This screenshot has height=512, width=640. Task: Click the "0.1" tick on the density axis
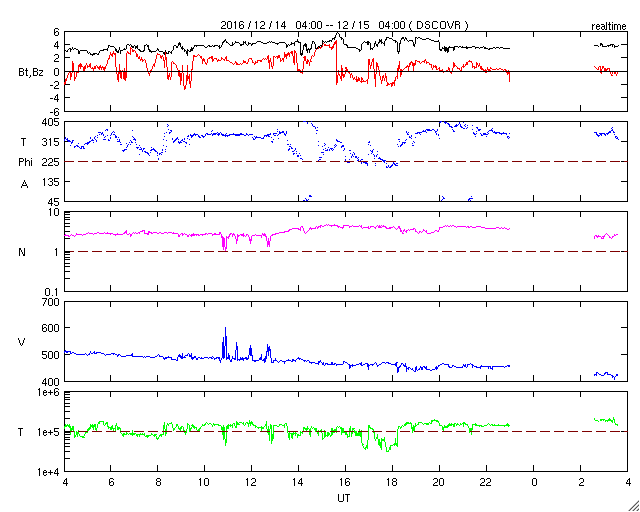[53, 292]
